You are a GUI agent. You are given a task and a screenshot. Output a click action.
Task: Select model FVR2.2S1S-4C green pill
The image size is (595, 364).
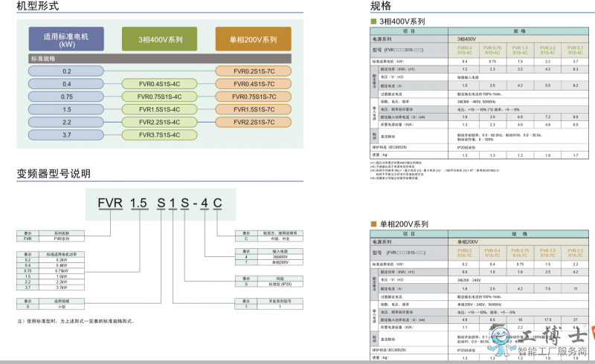(159, 122)
